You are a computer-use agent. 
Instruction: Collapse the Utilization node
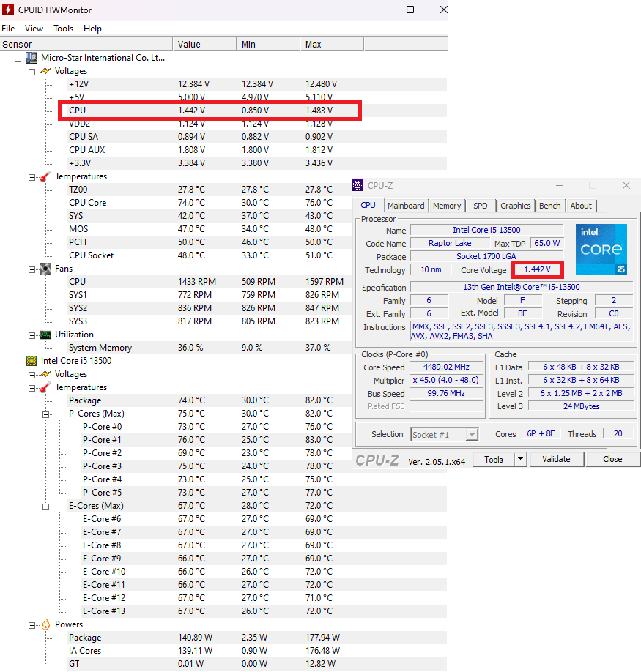point(32,335)
